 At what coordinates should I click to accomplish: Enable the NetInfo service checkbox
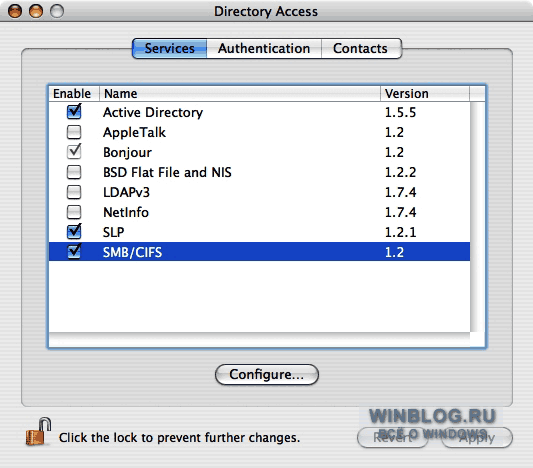click(x=74, y=212)
